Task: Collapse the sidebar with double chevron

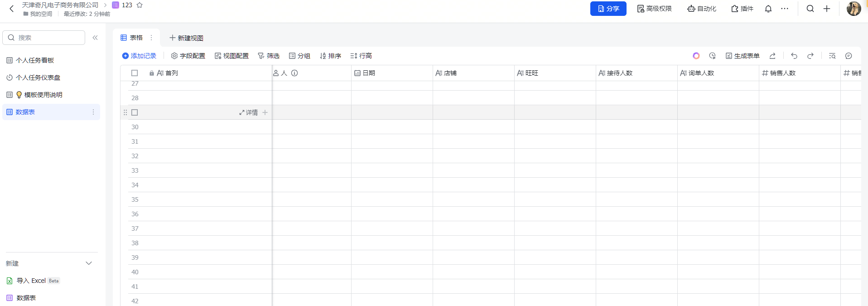Action: coord(95,38)
